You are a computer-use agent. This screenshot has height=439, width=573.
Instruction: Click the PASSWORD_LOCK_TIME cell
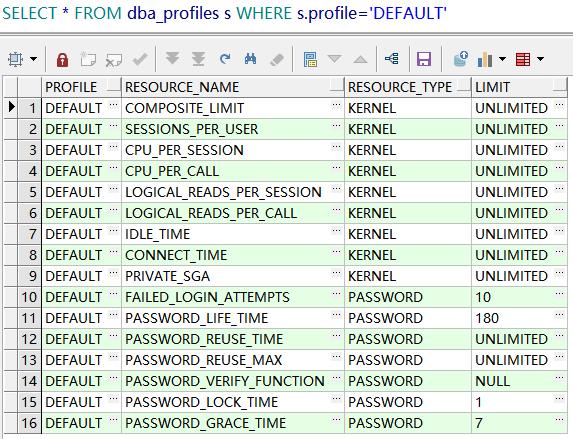coord(233,402)
